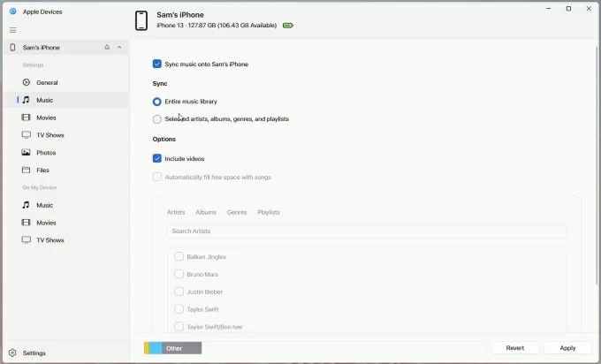601x364 pixels.
Task: Choose Selected artists, albums, genres, and playlists
Action: click(x=157, y=118)
